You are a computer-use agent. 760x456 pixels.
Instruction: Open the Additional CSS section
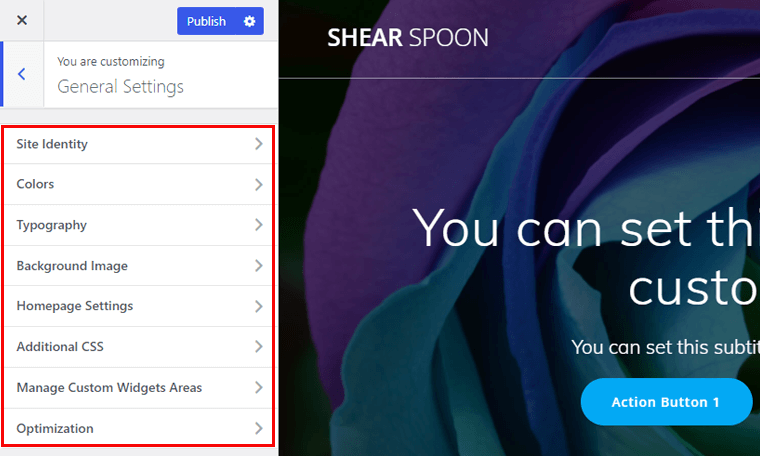point(139,346)
